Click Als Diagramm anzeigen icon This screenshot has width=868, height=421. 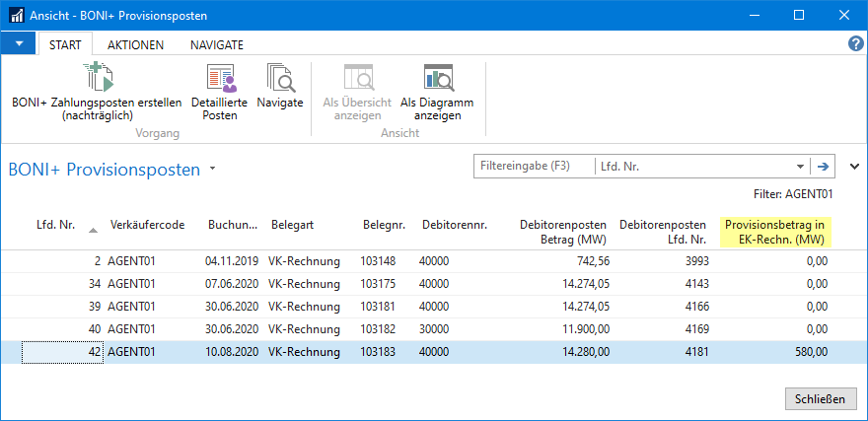tap(437, 79)
